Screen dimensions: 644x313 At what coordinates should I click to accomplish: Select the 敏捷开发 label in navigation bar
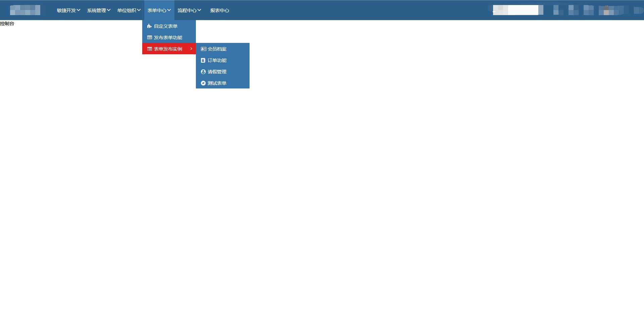tap(66, 10)
